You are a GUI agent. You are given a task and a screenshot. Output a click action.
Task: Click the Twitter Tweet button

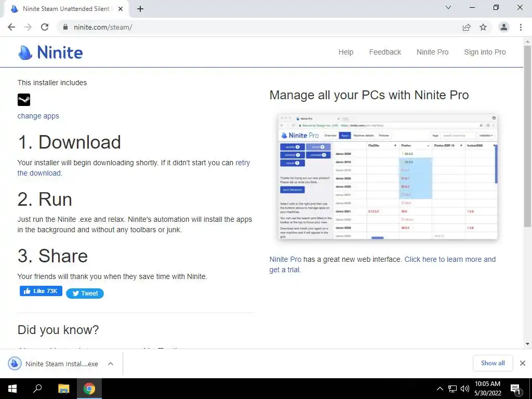click(85, 294)
